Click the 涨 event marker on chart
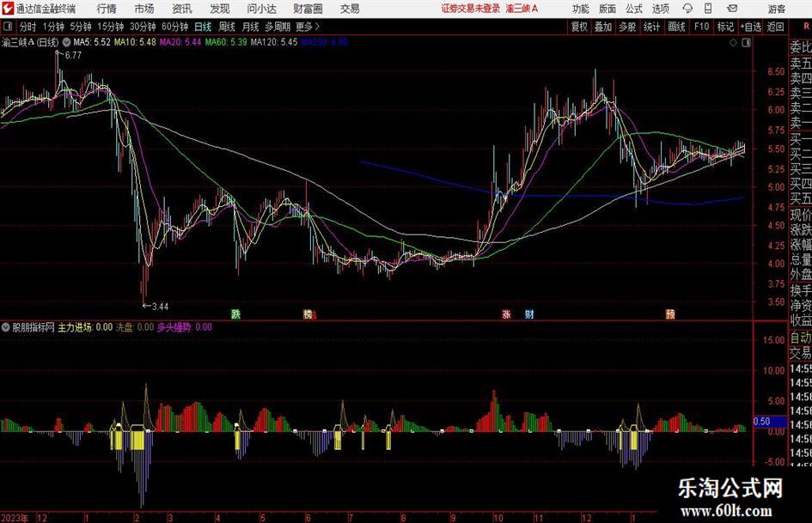The image size is (812, 523). coord(506,313)
